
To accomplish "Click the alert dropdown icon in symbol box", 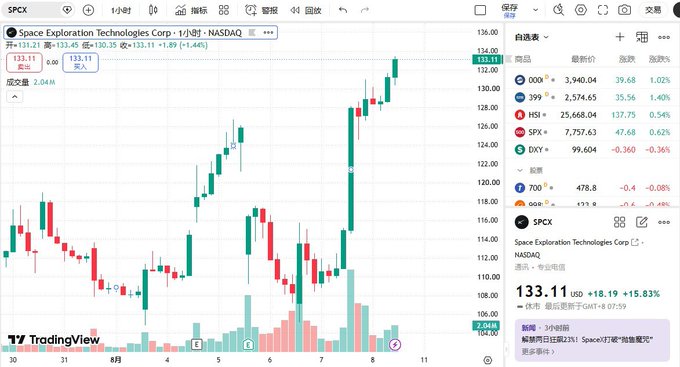I will [67, 10].
